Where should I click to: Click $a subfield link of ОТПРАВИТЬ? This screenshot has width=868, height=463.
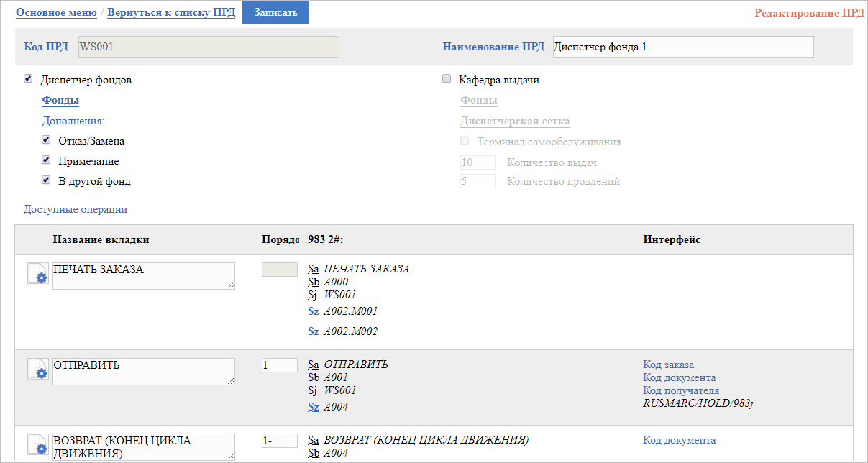pos(313,365)
